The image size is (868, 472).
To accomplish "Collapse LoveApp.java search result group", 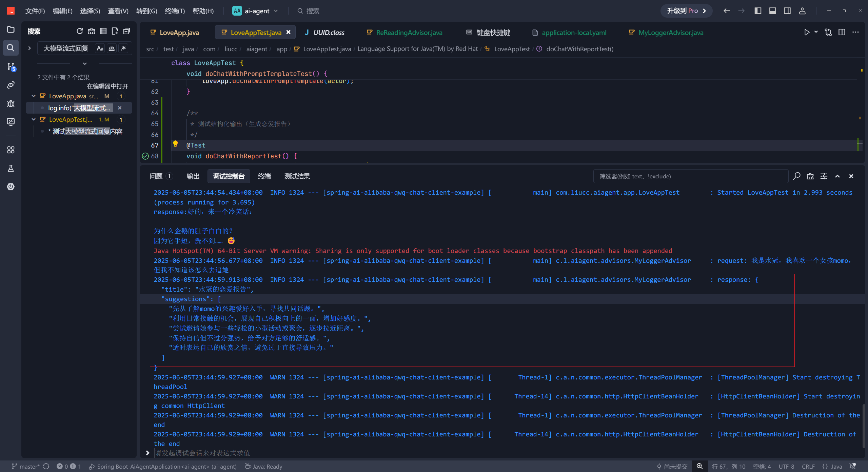I will 34,96.
